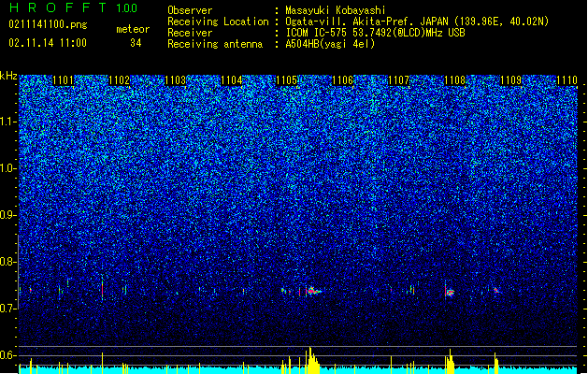The height and width of the screenshot is (374, 588).
Task: Click the 1106 time marker
Action: point(343,80)
